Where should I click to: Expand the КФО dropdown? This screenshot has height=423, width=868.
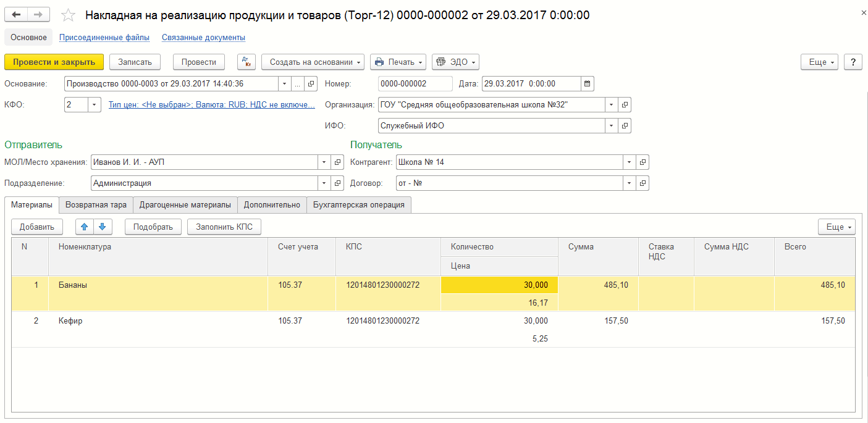point(95,104)
